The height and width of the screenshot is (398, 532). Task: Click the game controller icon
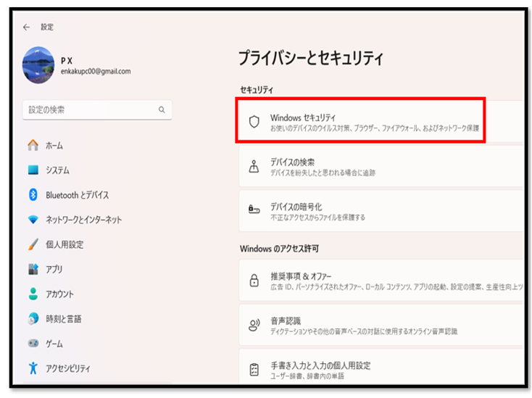pyautogui.click(x=33, y=344)
